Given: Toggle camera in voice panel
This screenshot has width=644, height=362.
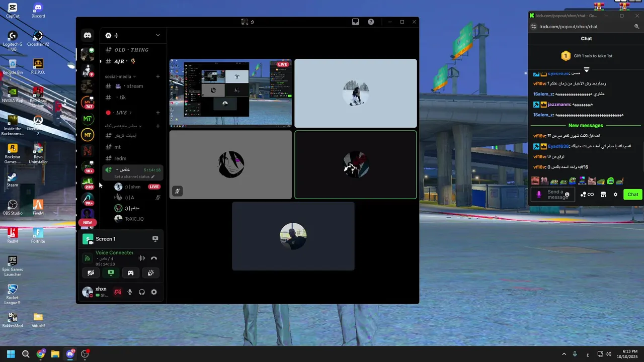Looking at the screenshot, I should (x=91, y=273).
